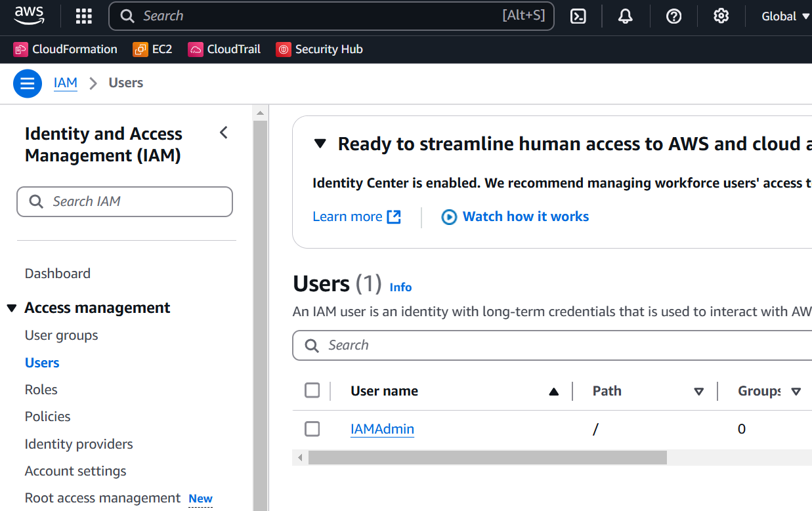Click the EC2 favorites icon
This screenshot has height=511, width=812.
140,49
